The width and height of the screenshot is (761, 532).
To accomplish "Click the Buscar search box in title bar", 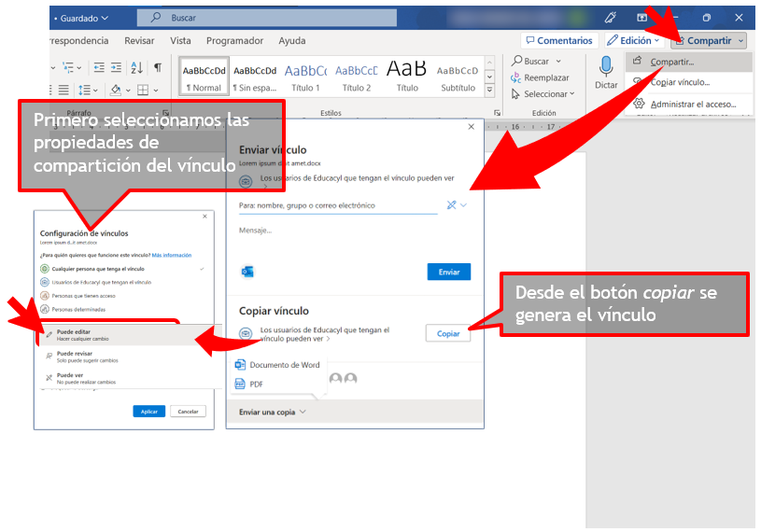I will pos(267,18).
